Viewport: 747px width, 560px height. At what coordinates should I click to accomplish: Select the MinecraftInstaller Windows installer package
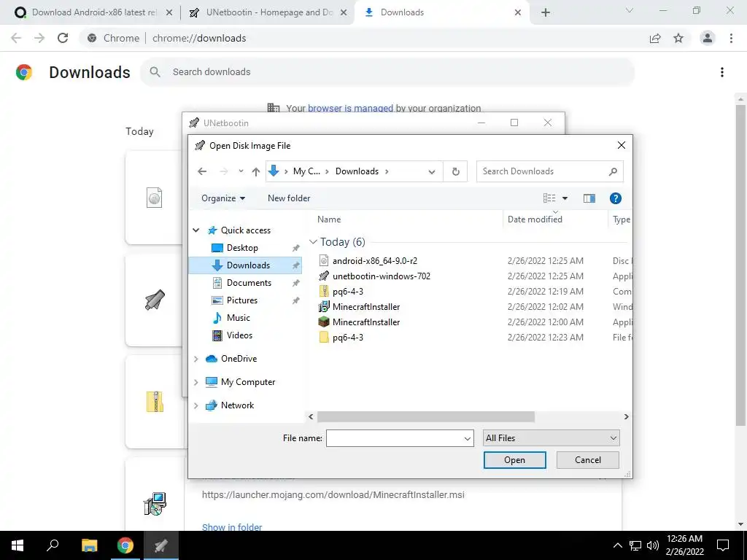[x=366, y=307]
